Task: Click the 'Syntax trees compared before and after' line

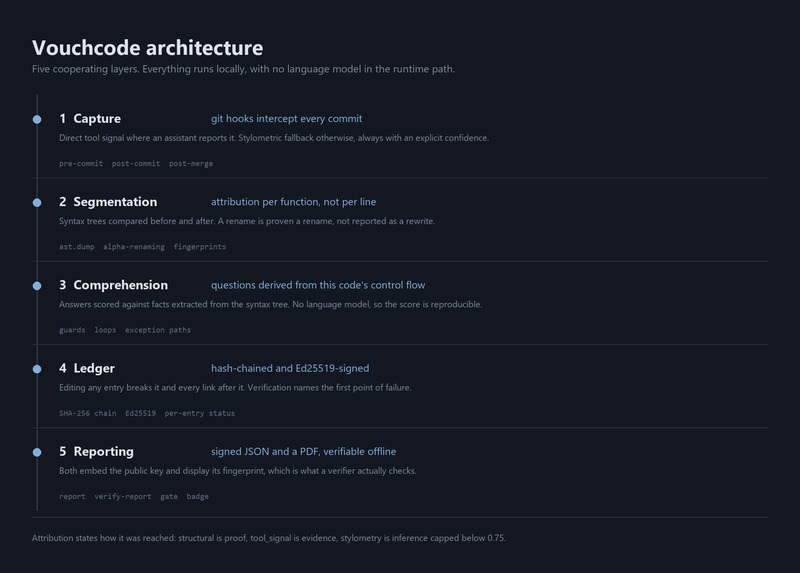Action: [x=247, y=221]
